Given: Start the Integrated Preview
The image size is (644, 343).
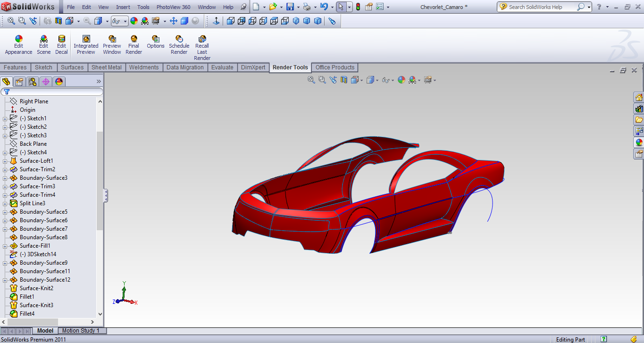Looking at the screenshot, I should [x=86, y=45].
